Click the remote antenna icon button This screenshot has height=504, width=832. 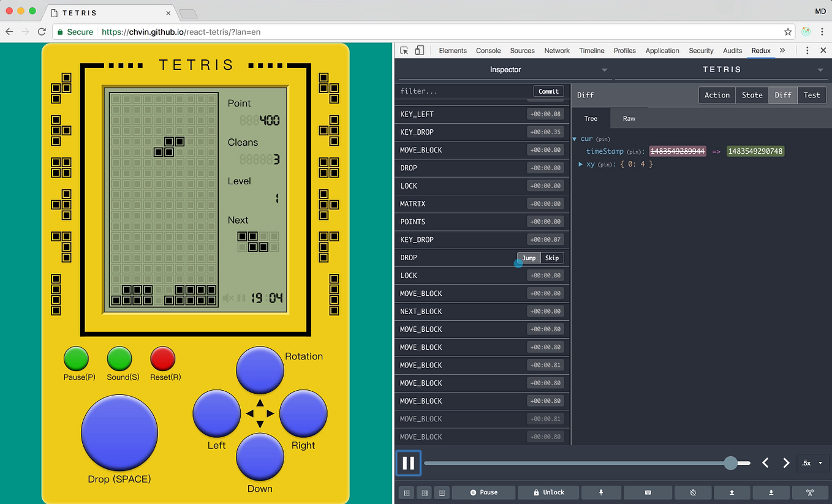(x=810, y=492)
